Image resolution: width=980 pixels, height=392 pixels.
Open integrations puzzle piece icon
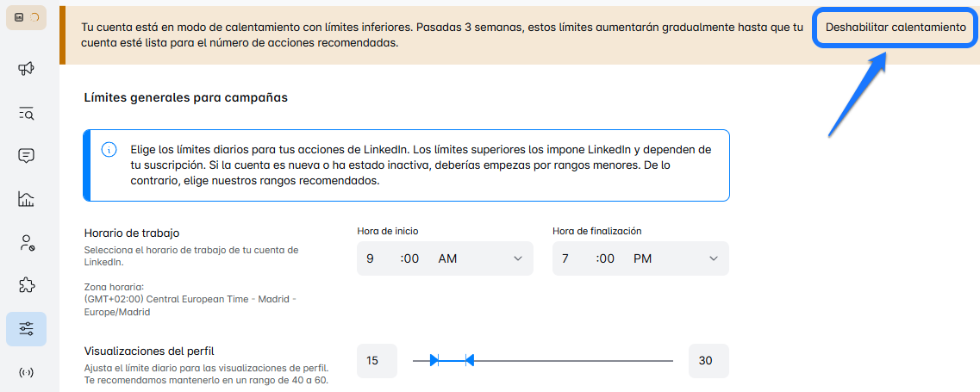tap(26, 285)
